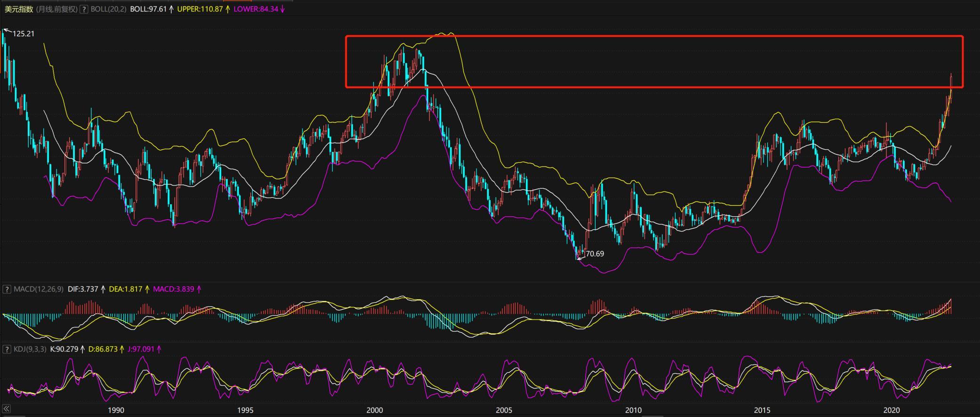Click the K:90.279 value
Screen dimensions: 980x417
click(64, 349)
